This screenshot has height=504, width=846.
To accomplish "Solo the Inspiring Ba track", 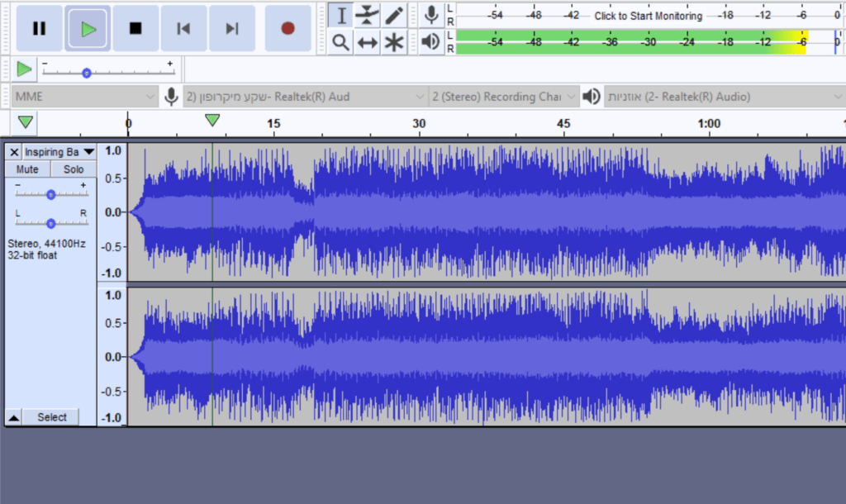I will coord(74,169).
